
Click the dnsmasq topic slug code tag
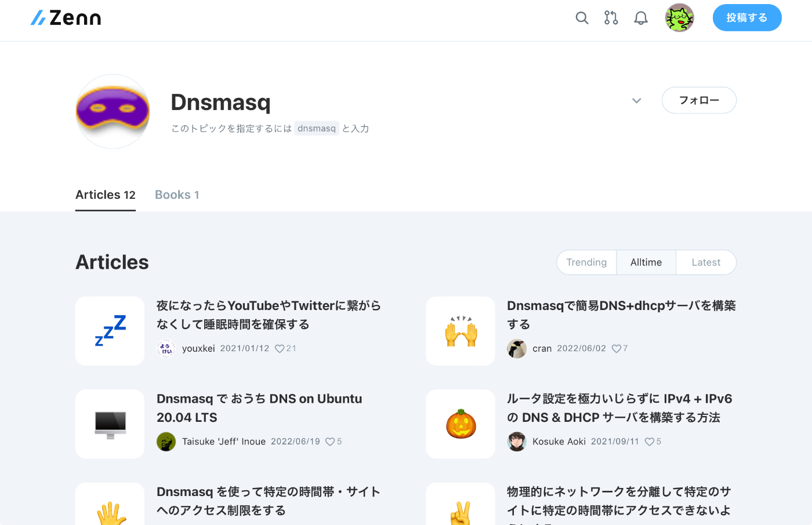[317, 128]
